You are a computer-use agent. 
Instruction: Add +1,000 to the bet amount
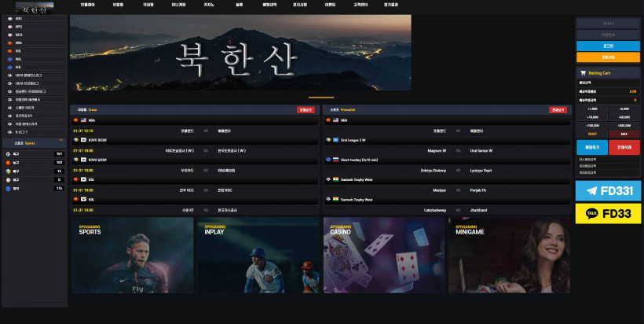click(x=592, y=109)
